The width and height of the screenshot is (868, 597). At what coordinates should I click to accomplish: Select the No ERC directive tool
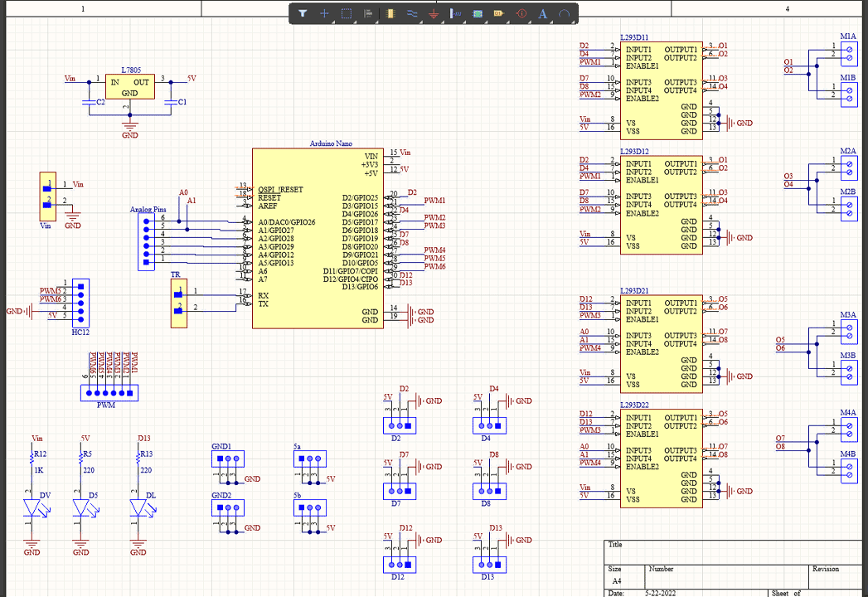point(522,13)
